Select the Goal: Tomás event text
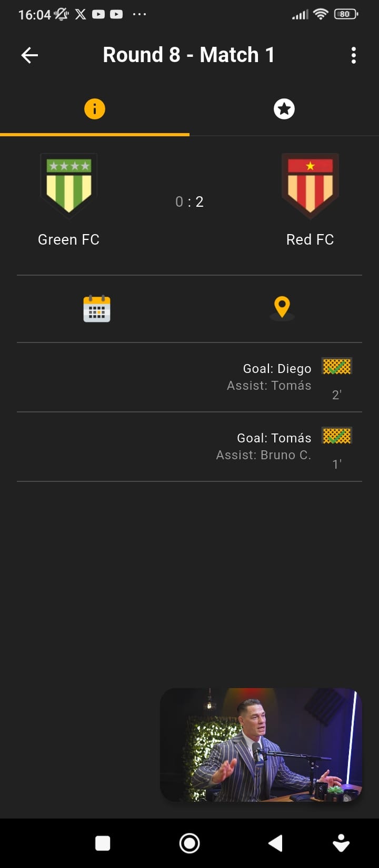 click(x=274, y=438)
